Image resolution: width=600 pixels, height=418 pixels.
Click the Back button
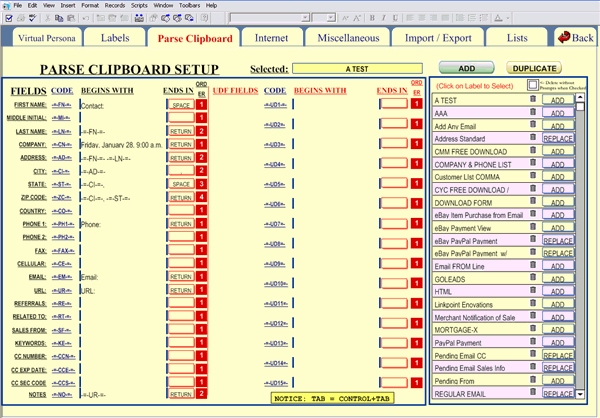point(576,38)
